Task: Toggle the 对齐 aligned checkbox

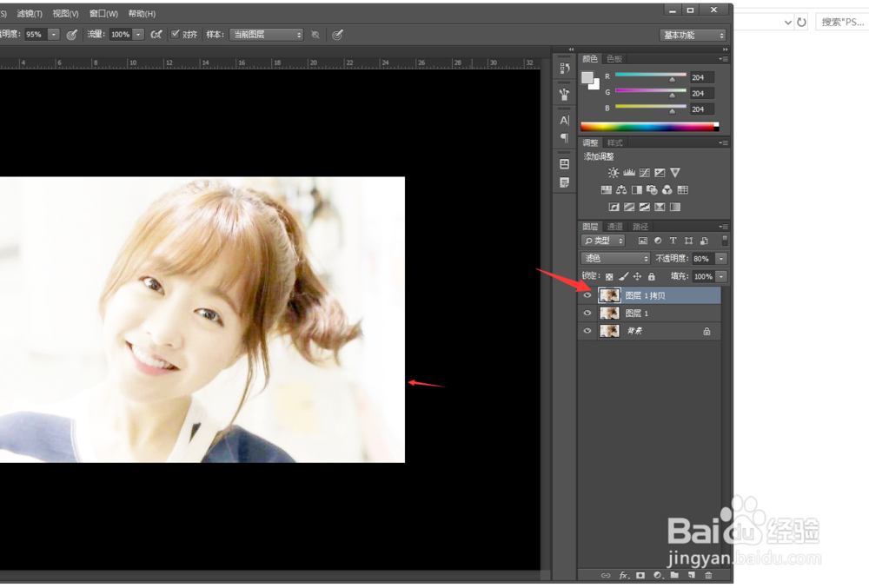Action: click(176, 35)
